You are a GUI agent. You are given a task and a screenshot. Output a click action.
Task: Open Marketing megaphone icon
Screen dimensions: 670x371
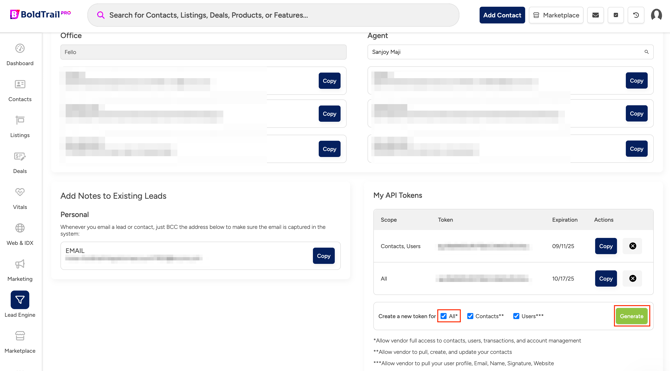[20, 264]
